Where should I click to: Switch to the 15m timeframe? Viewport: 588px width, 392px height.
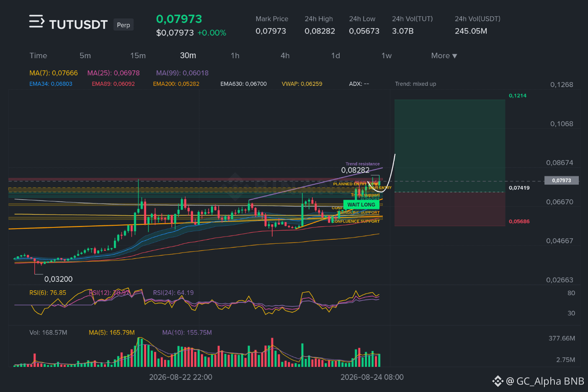point(138,56)
